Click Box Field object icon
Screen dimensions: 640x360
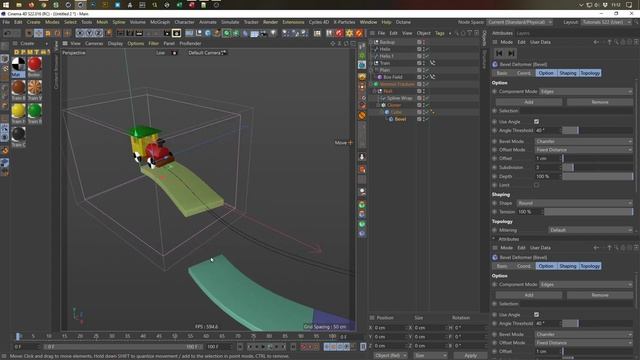click(380, 77)
